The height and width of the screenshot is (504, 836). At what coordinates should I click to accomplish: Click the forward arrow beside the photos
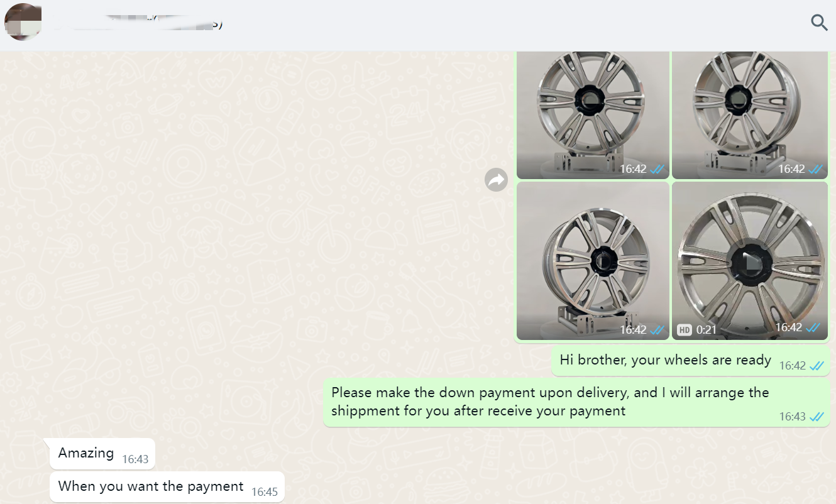[497, 180]
